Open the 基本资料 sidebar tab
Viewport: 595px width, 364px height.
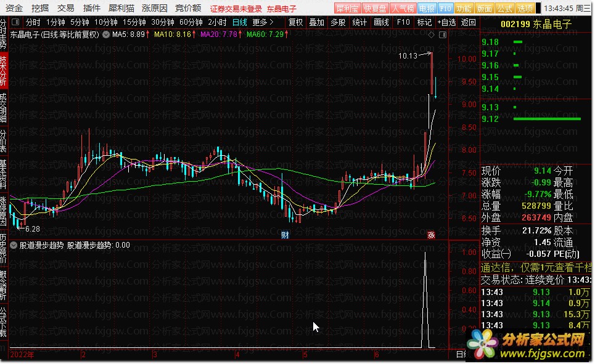[x=4, y=174]
